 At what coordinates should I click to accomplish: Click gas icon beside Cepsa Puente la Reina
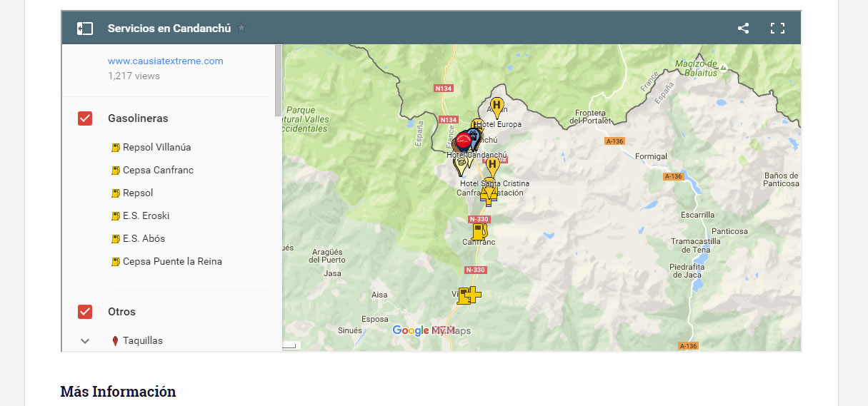click(114, 262)
